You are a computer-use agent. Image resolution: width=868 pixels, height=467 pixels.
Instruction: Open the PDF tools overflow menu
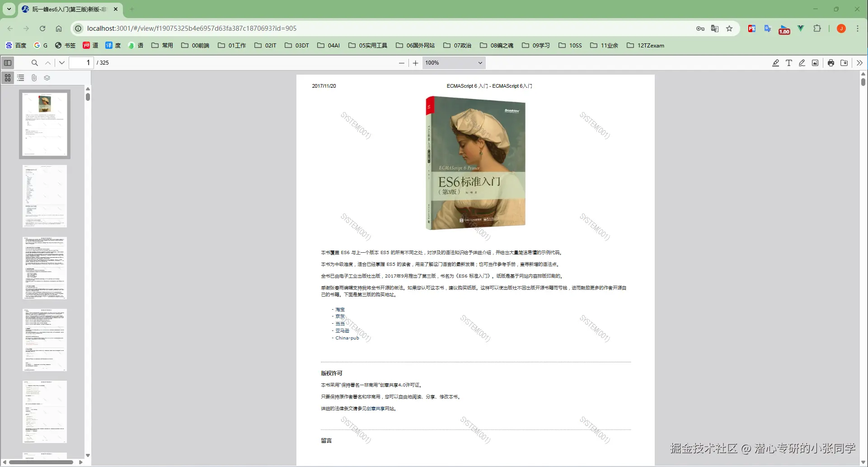tap(859, 63)
